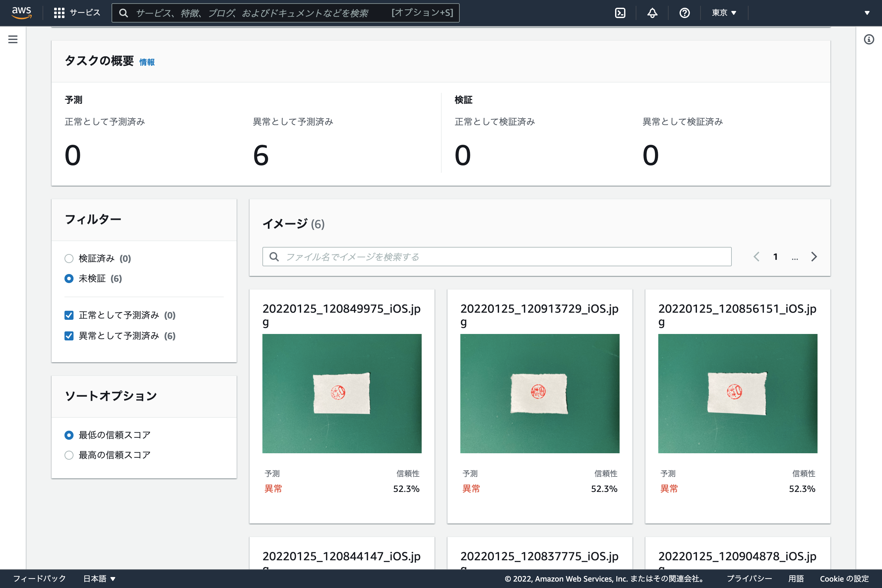
Task: Click the search magnifier in the image search box
Action: tap(274, 257)
